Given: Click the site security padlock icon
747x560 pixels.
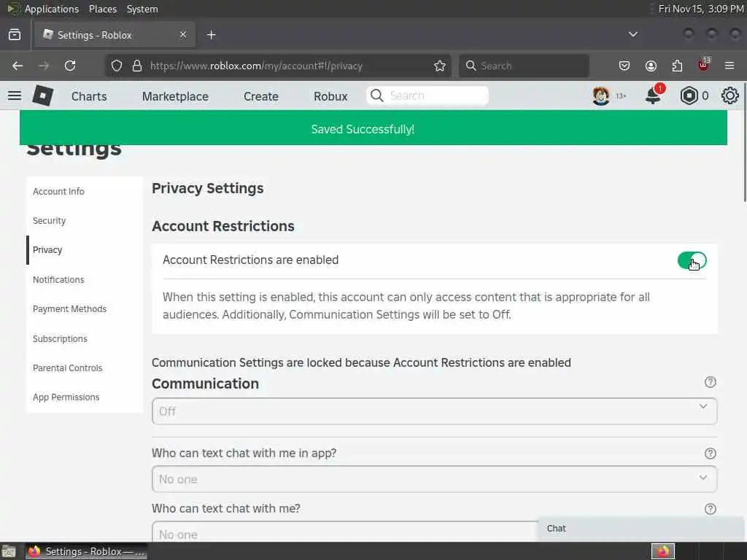Looking at the screenshot, I should [x=137, y=66].
